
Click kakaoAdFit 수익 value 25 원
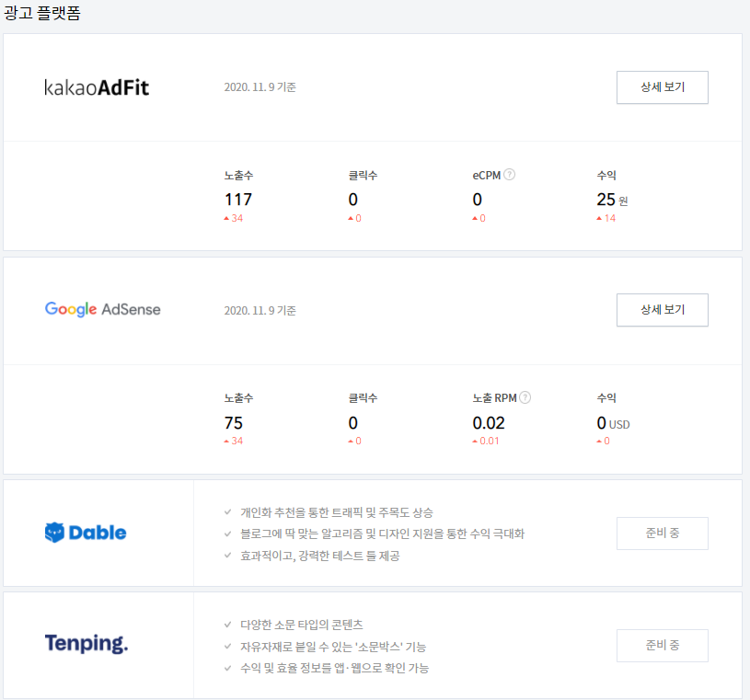(612, 200)
